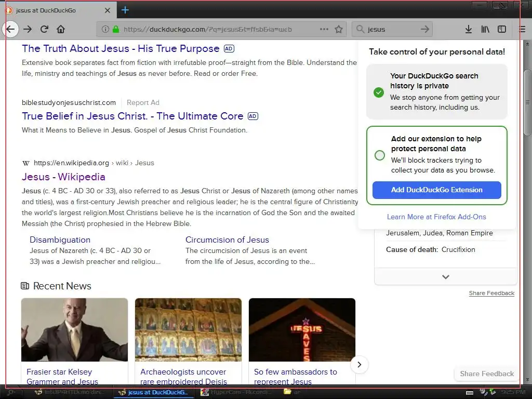The image size is (532, 399).
Task: Open the Downloads panel
Action: tap(469, 29)
